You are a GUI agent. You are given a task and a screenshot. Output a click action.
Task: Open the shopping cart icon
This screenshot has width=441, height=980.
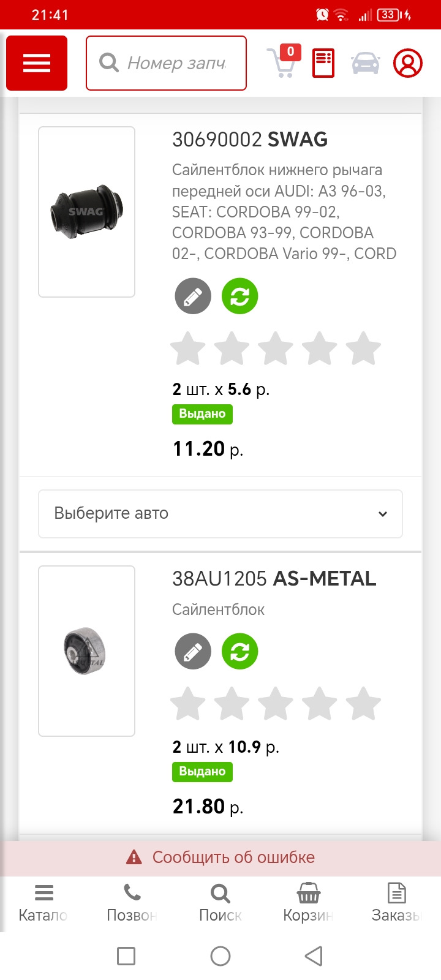coord(282,62)
